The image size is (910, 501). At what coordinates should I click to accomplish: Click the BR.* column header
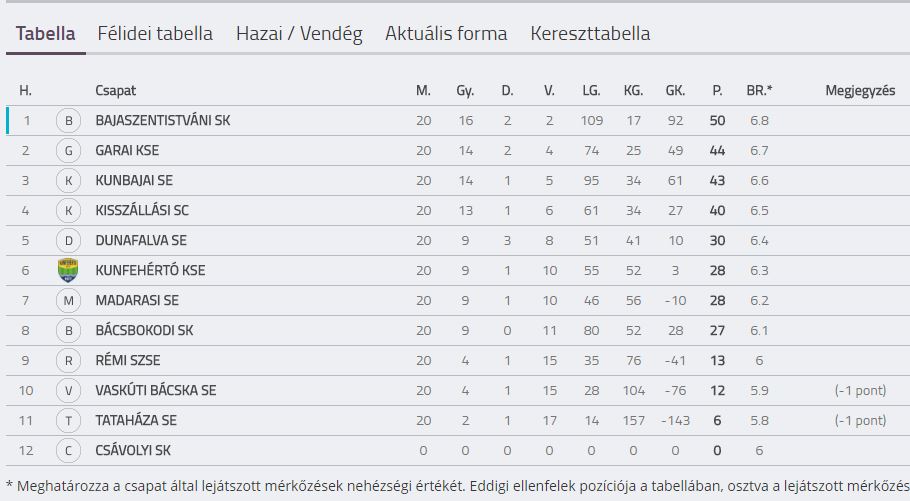coord(759,91)
